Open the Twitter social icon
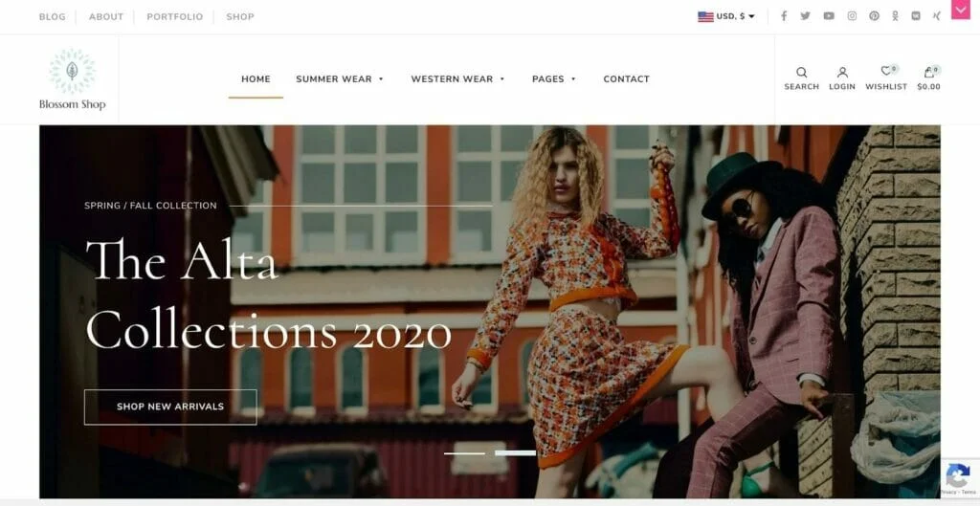 (806, 16)
